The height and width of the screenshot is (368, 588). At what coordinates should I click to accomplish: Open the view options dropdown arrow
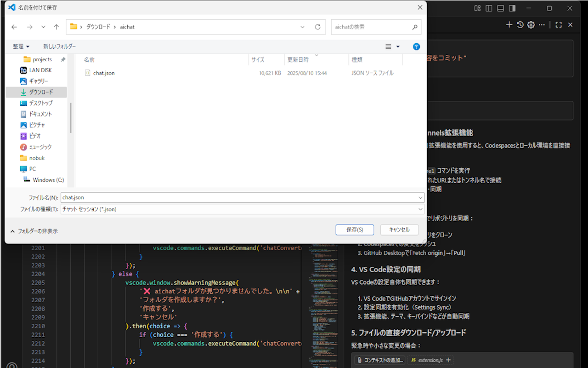(x=398, y=46)
